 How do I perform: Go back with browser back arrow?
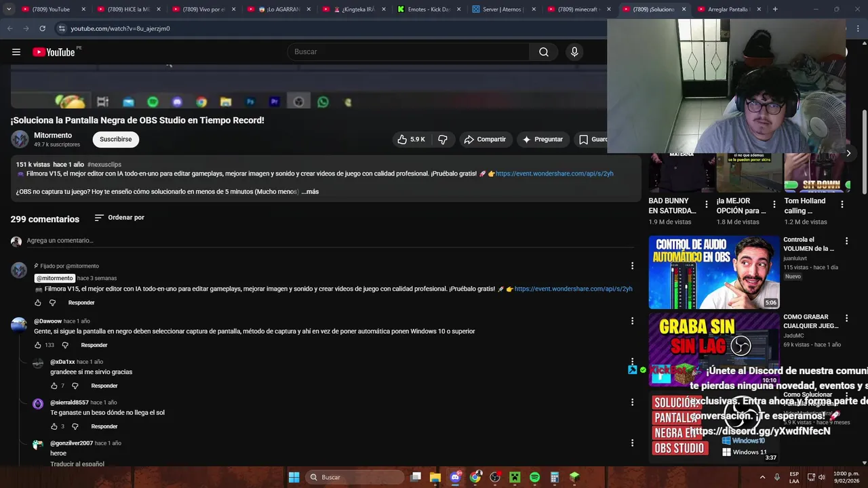[10, 28]
